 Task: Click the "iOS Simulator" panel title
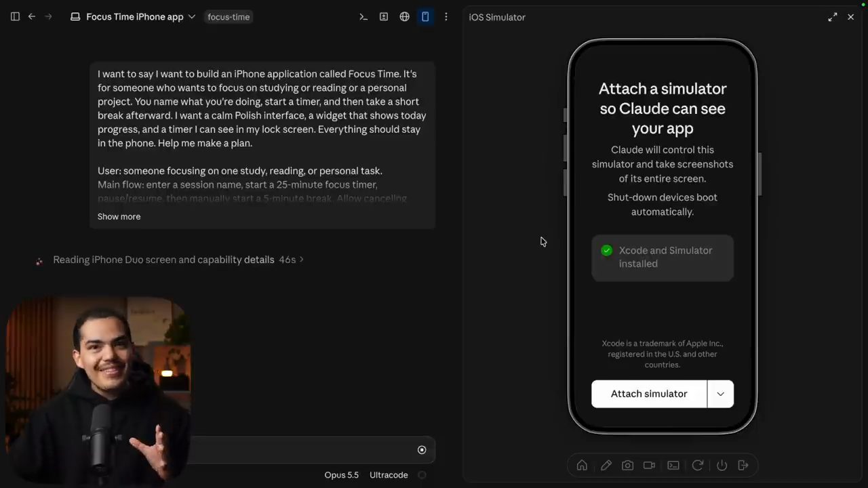tap(497, 17)
